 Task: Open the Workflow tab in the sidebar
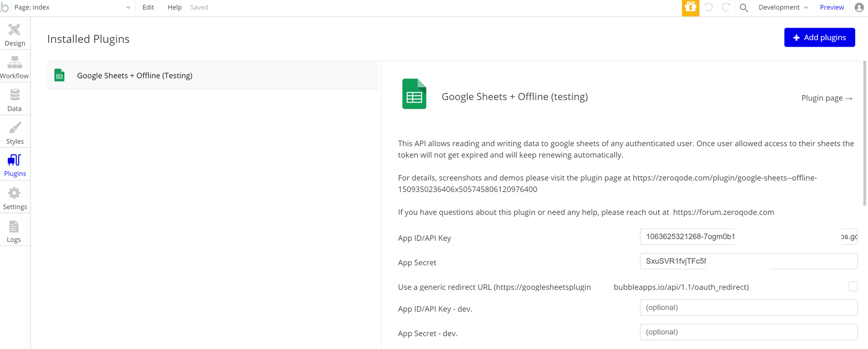[15, 67]
